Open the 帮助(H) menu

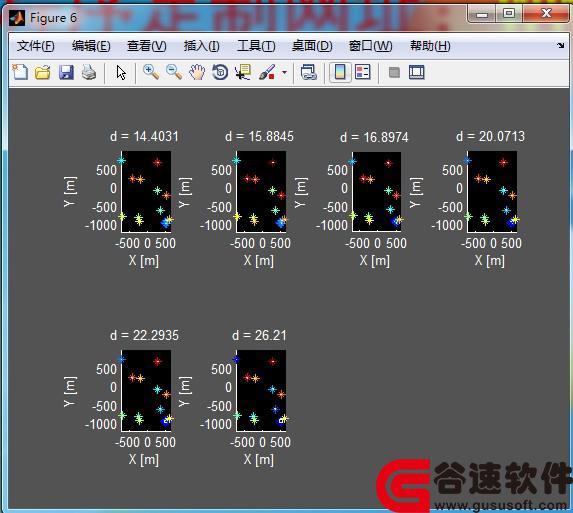(x=430, y=46)
